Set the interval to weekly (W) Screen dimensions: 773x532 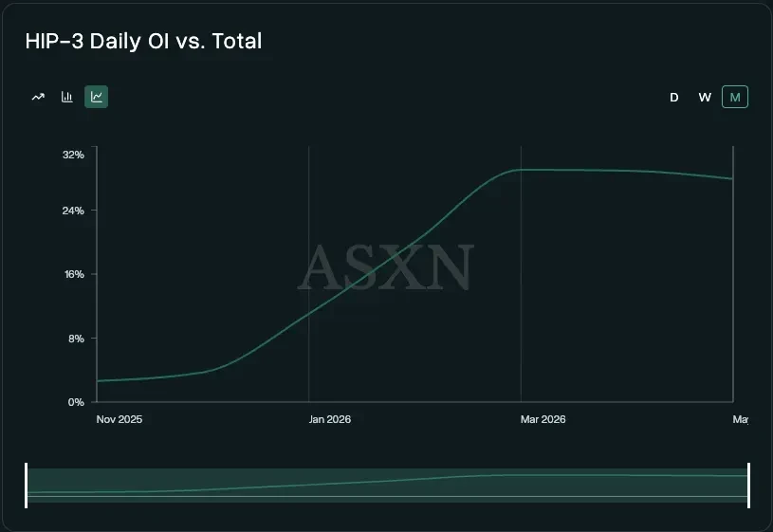(705, 97)
